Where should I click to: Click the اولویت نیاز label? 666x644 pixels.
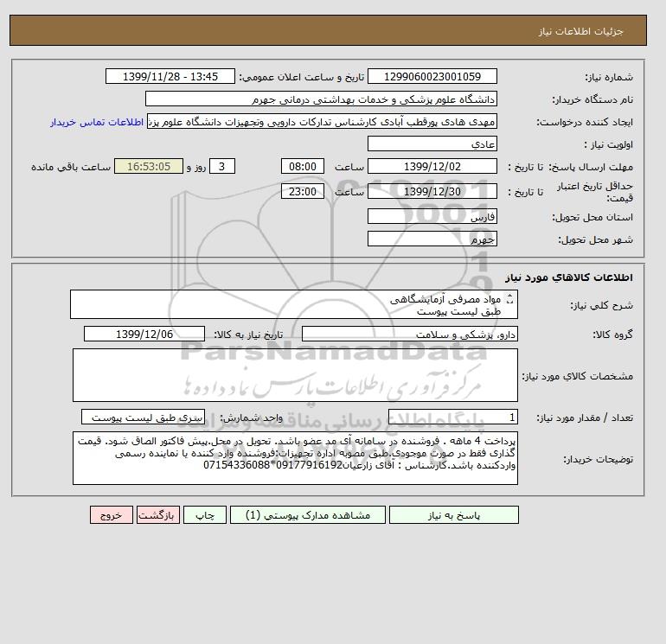(609, 144)
